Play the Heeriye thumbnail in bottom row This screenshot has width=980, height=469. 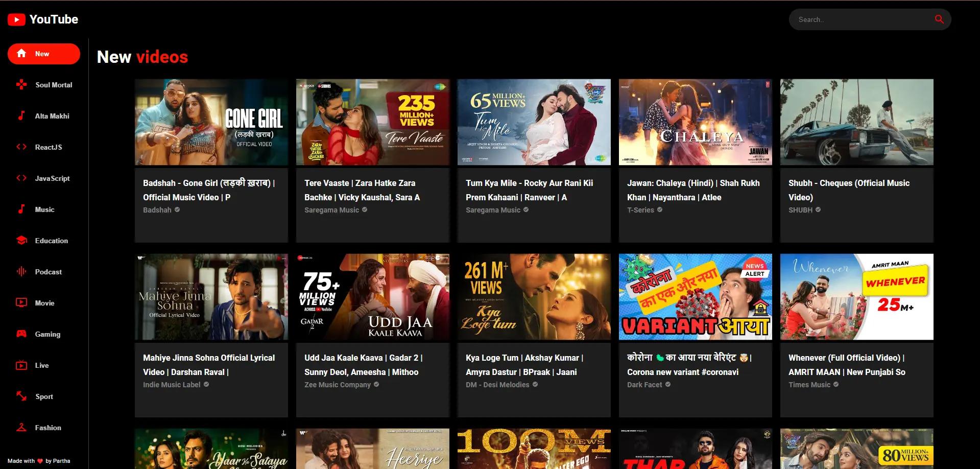coord(373,449)
